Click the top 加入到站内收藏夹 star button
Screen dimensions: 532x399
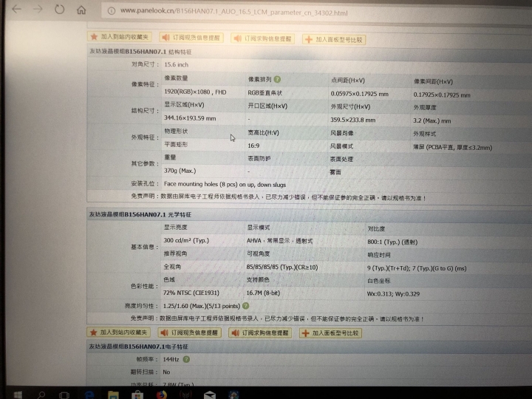point(120,37)
